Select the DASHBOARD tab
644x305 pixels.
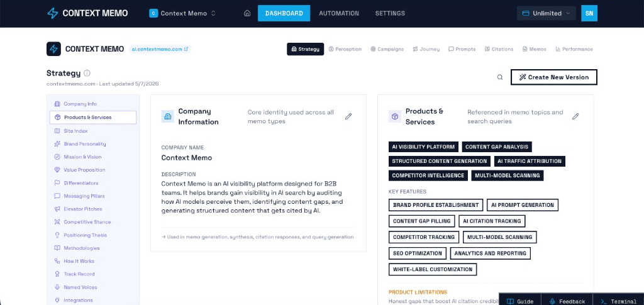tap(284, 13)
